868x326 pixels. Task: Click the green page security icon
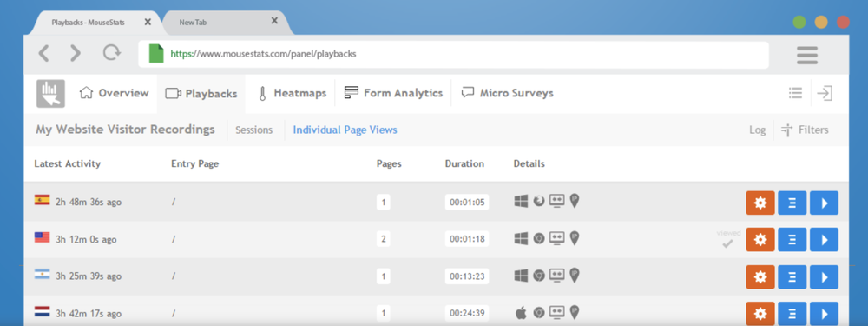pos(156,54)
